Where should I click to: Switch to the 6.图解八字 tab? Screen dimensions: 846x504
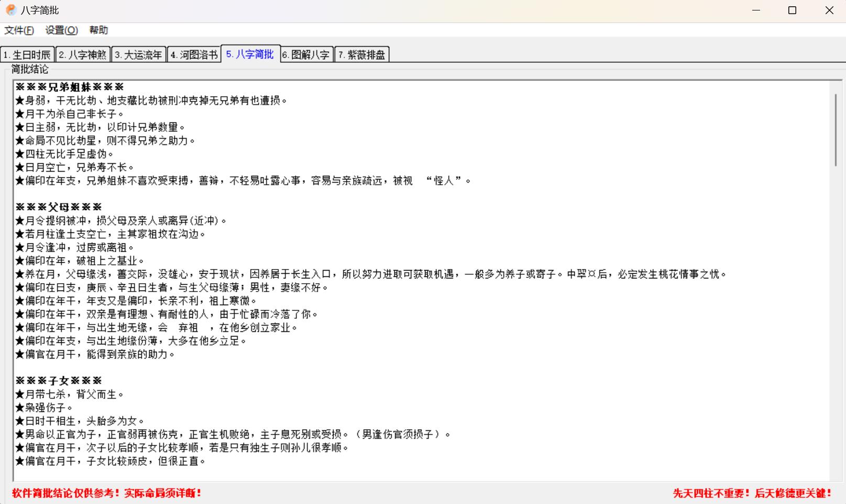pyautogui.click(x=306, y=54)
